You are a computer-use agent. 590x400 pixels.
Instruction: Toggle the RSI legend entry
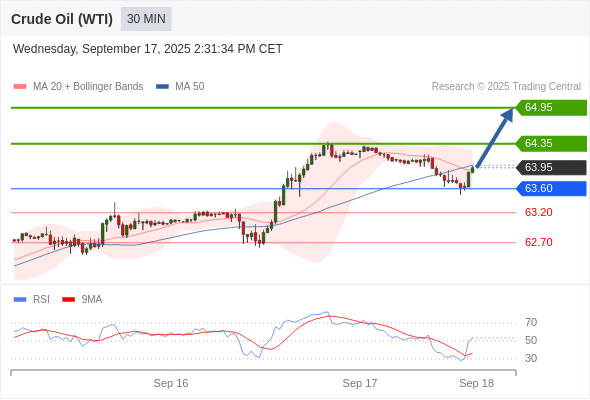(x=32, y=300)
